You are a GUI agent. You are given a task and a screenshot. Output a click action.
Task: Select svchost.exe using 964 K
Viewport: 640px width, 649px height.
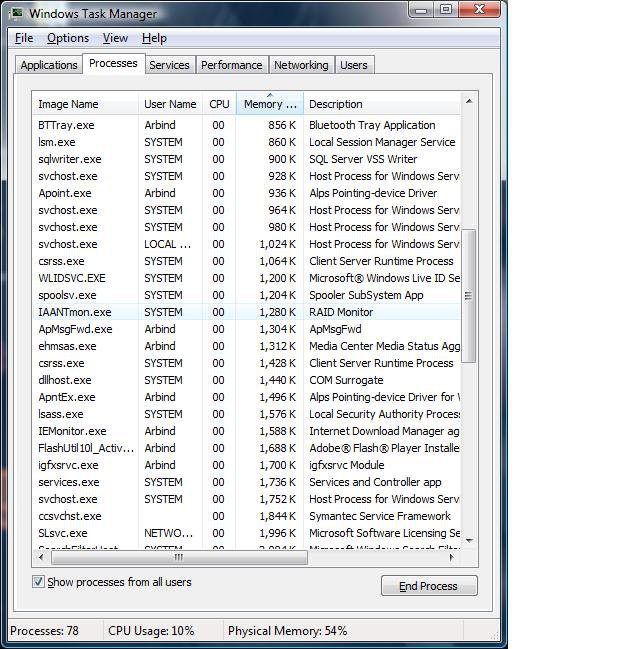pyautogui.click(x=246, y=210)
